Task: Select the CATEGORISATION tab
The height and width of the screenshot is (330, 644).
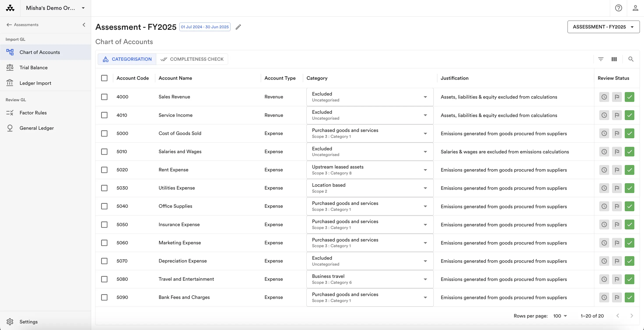Action: click(x=127, y=59)
